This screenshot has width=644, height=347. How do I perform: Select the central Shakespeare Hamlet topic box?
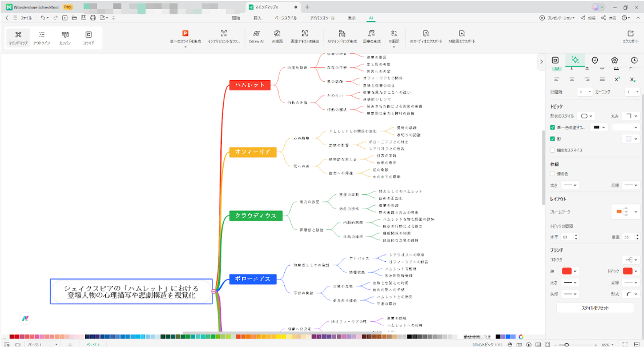131,292
